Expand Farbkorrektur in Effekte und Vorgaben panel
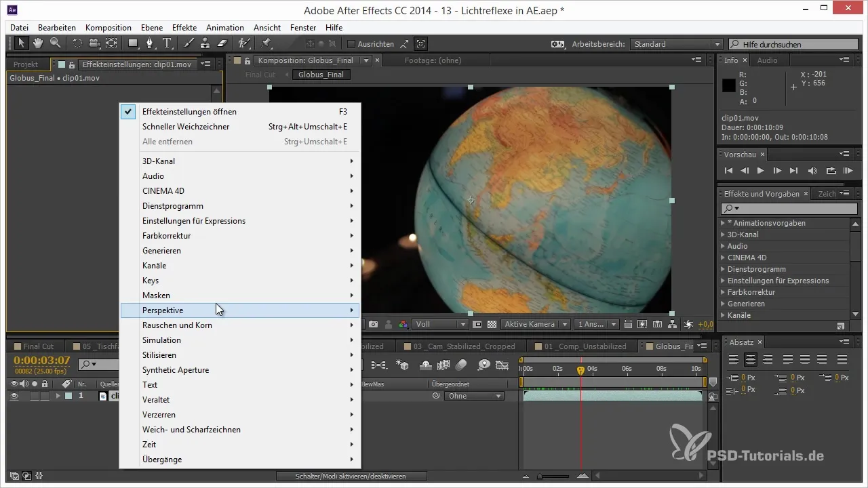 [x=723, y=292]
